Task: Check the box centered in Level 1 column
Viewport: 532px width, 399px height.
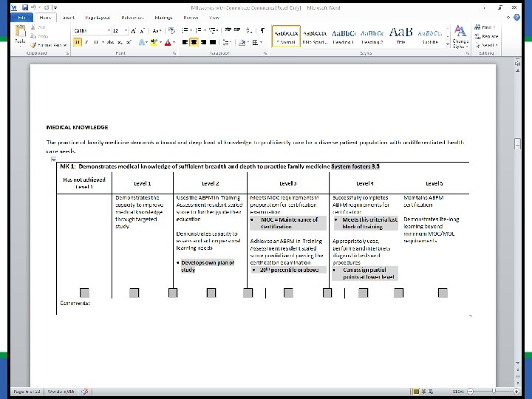Action: [x=134, y=293]
